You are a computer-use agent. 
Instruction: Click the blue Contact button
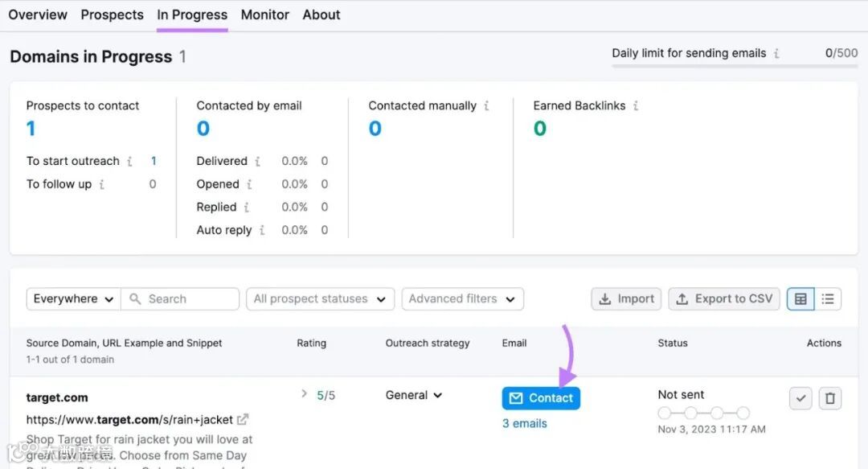(541, 398)
